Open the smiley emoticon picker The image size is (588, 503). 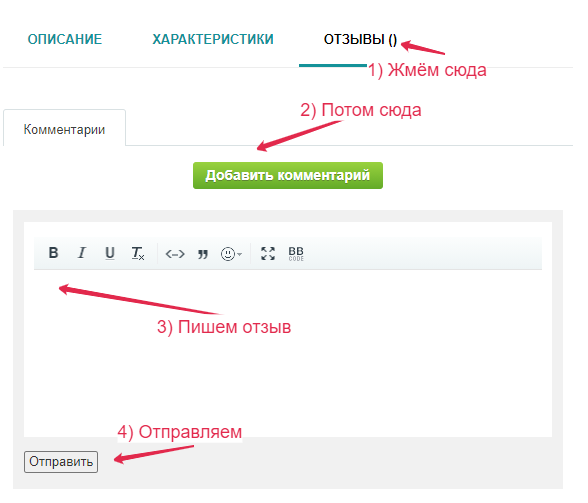228,254
